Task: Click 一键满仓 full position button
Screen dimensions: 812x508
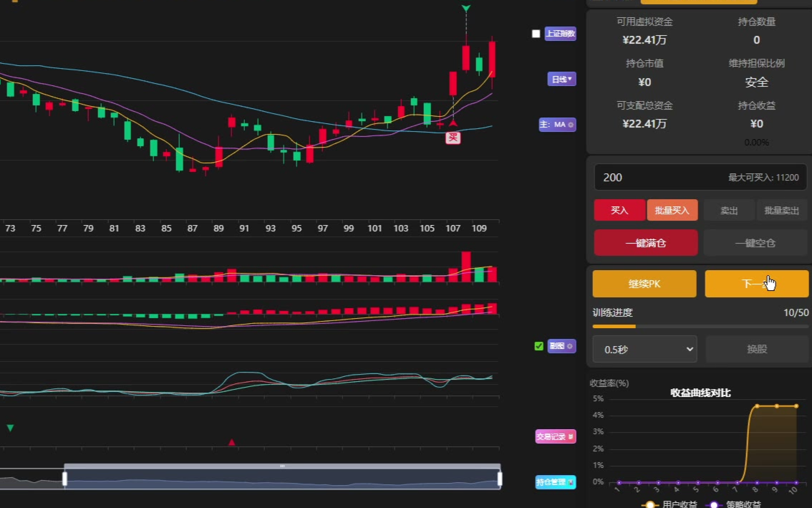Action: [645, 243]
